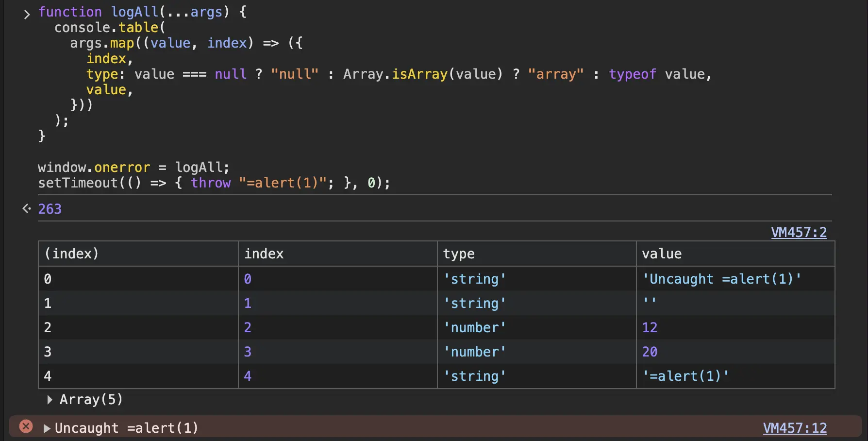Select the value cell showing 12
Viewport: 868px width, 441px height.
point(735,327)
